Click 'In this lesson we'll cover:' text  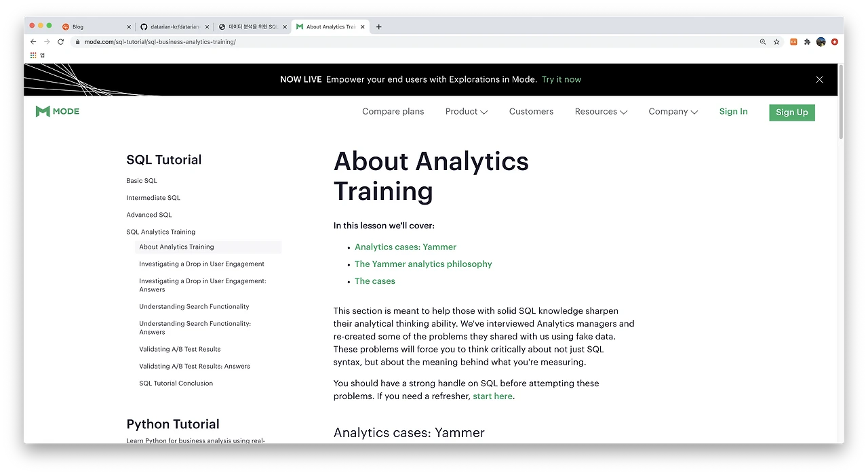(x=384, y=226)
